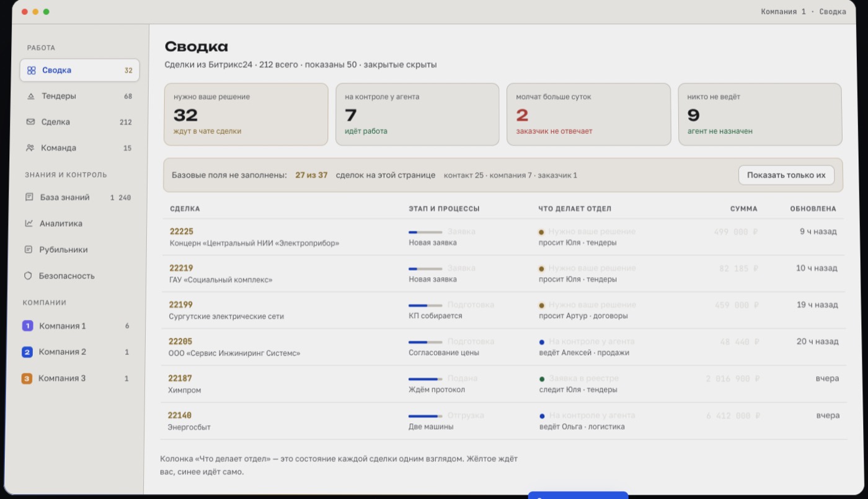Click the company name ГАУ «Социальный комплекс»
Screen dimensions: 868x499
tap(221, 280)
